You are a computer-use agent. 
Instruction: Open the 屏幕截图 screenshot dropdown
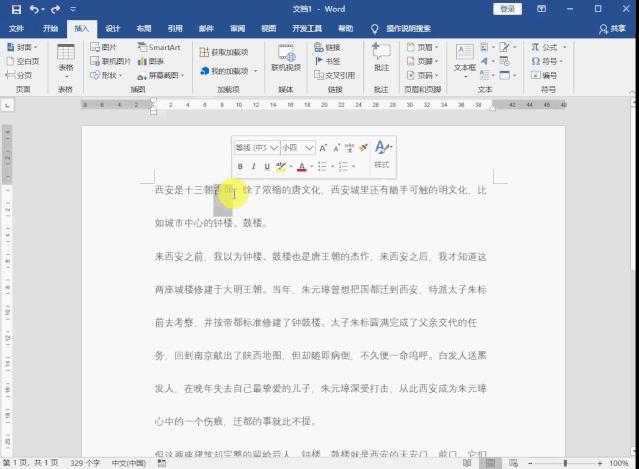coord(161,75)
